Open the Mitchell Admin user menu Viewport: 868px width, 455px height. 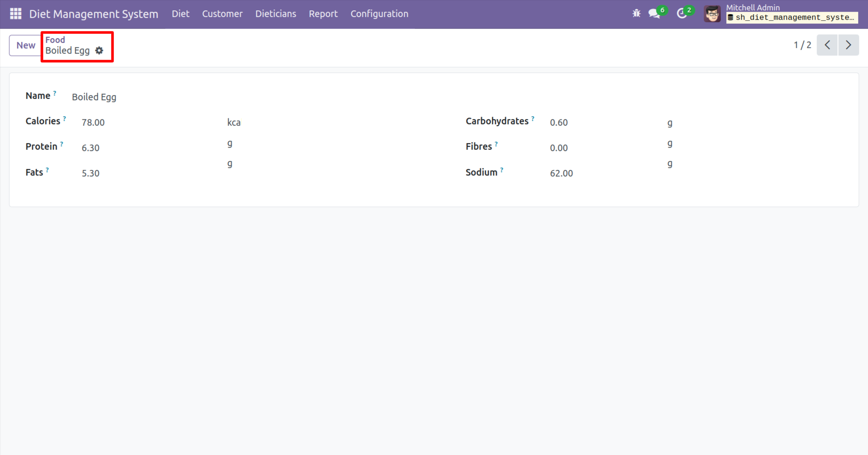coord(781,14)
